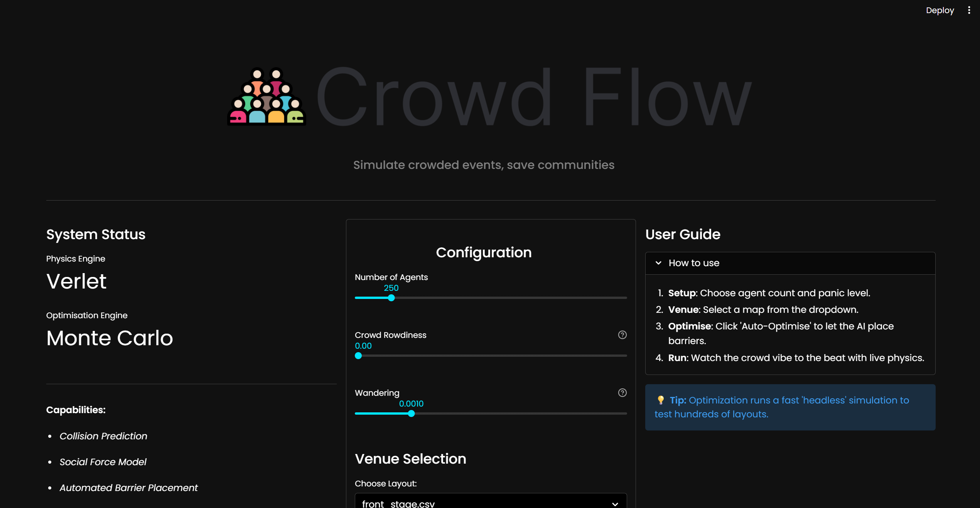Click the Wandering slider handle
Screen dimensions: 980x508
411,413
